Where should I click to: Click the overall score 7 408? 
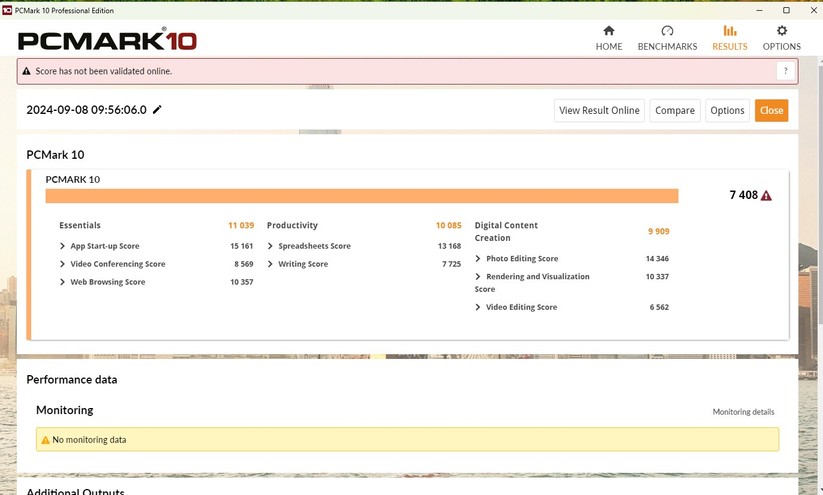coord(744,195)
